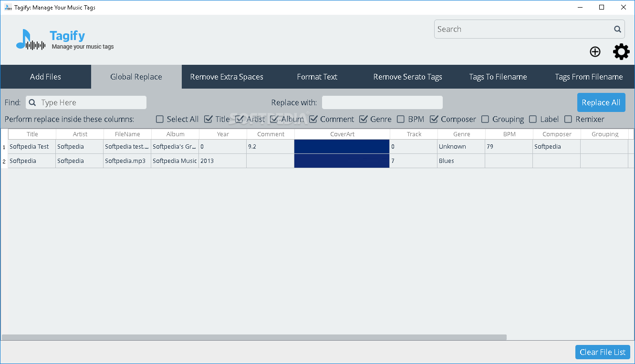Select the Global Replace tab
Viewport: 635px width, 364px height.
136,77
